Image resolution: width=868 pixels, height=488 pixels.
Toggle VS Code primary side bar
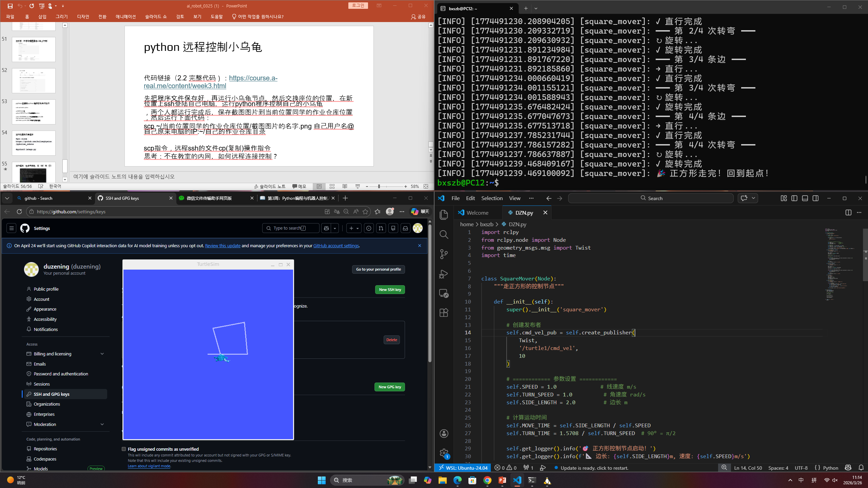pos(794,198)
